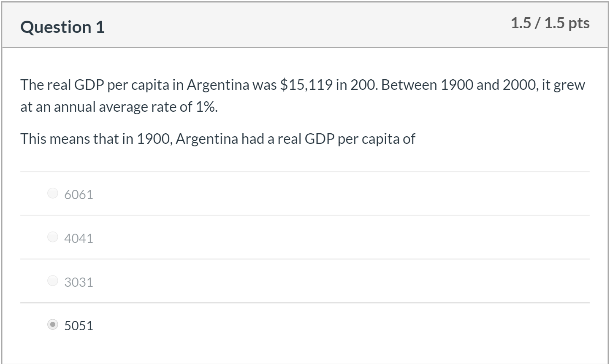Image resolution: width=610 pixels, height=364 pixels.
Task: Select the radio button for answer 3031
Action: 52,280
